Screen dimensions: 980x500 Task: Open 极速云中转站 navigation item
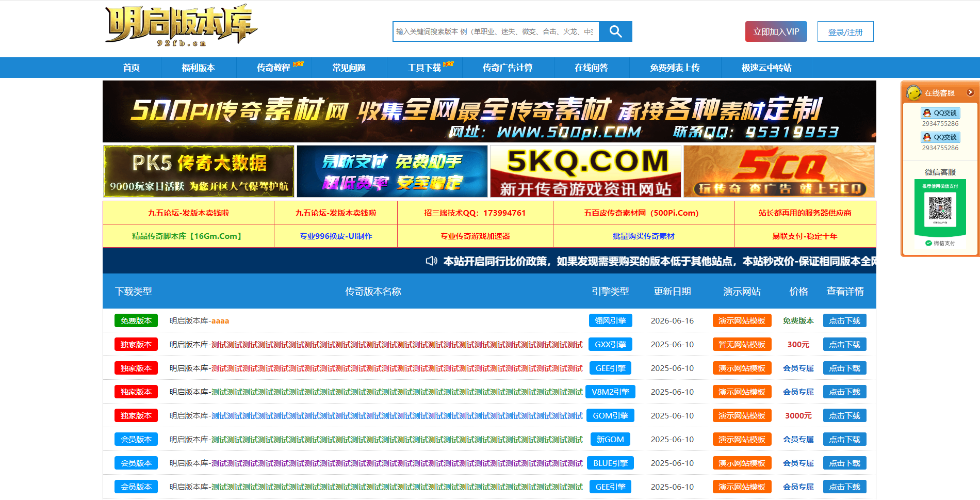click(x=767, y=68)
